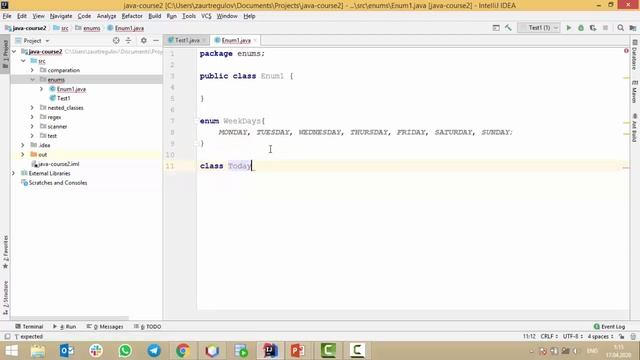Stop the running process icon
The width and height of the screenshot is (640, 360).
pyautogui.click(x=605, y=28)
